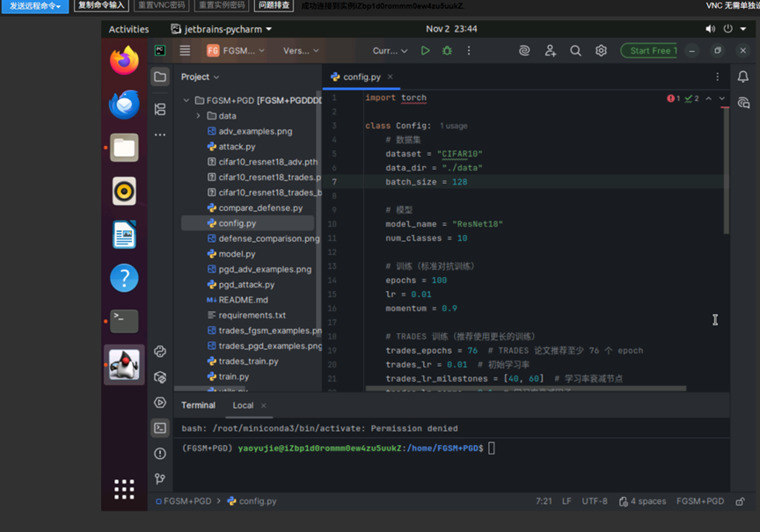This screenshot has height=532, width=760.
Task: Open Search Everywhere magnifier icon
Action: coord(575,51)
